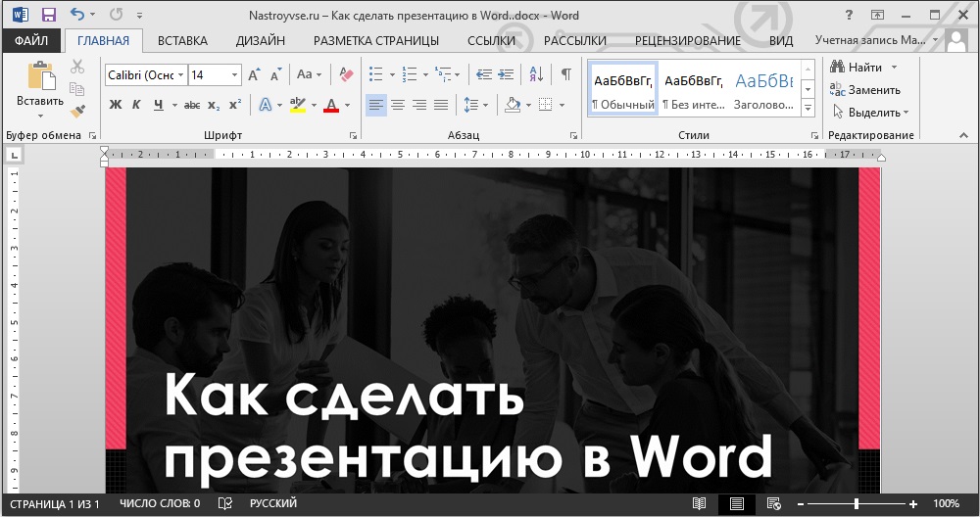Click the spelling proofing icon in status bar
Viewport: 980px width, 517px height.
[x=225, y=503]
